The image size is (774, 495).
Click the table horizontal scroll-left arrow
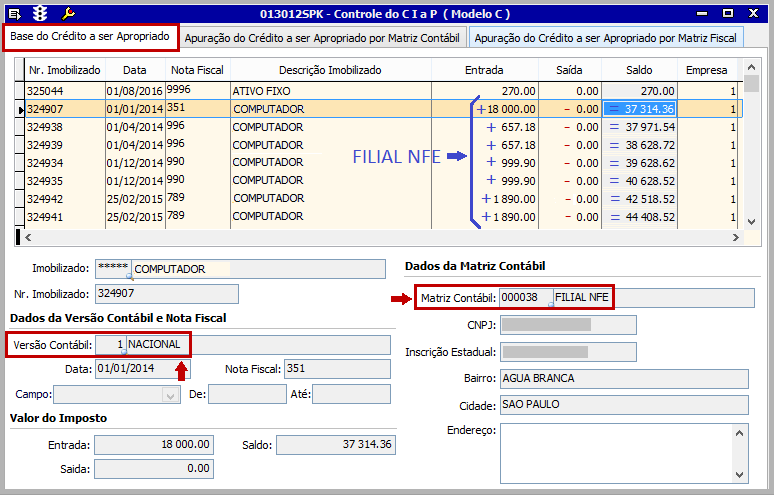pyautogui.click(x=28, y=237)
